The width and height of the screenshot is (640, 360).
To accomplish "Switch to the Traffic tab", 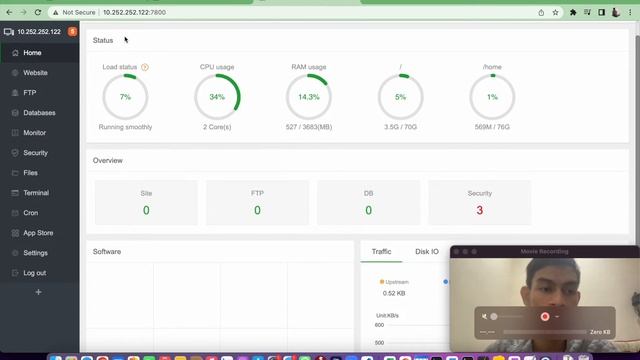I will [x=381, y=251].
